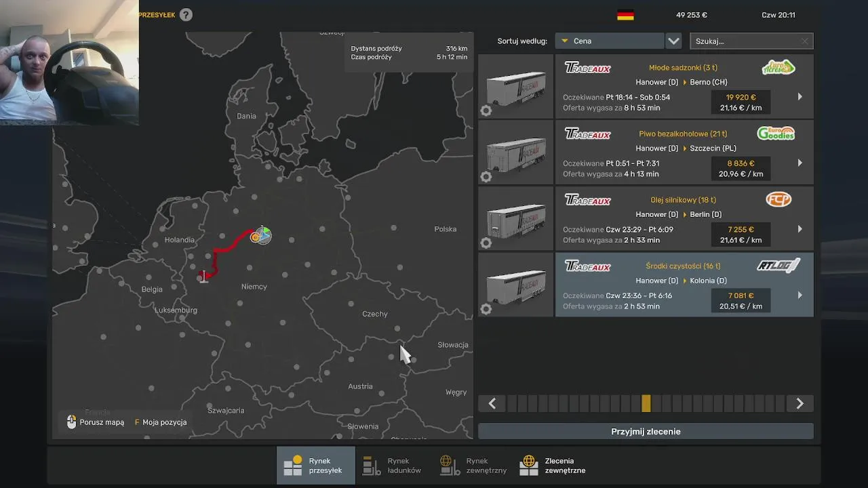Viewport: 868px width, 488px height.
Task: Click Przyjmij zlecenie button
Action: 646,431
